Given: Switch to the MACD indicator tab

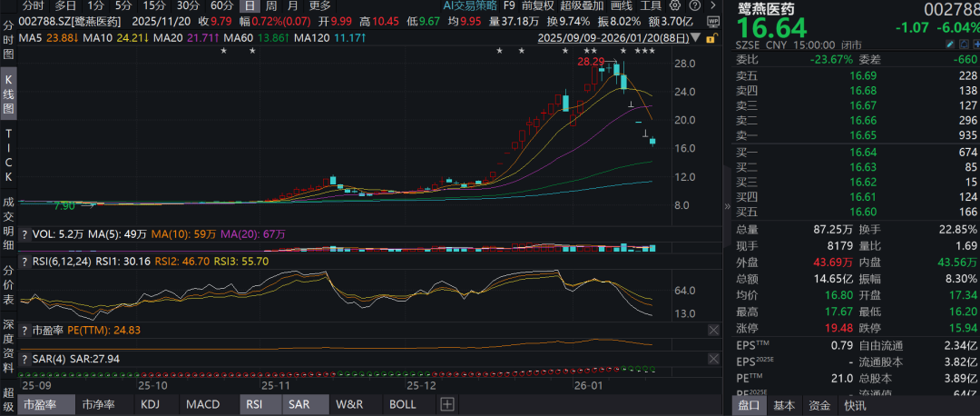Looking at the screenshot, I should (203, 404).
